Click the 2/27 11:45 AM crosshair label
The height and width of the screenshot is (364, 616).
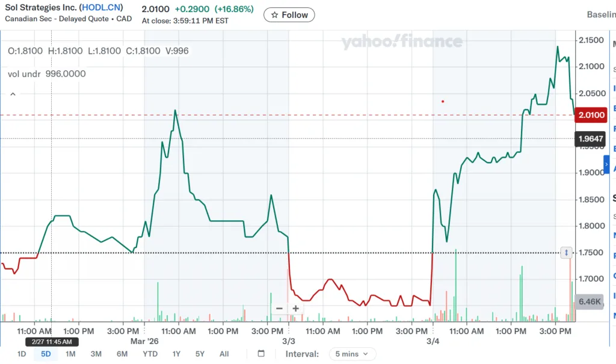52,342
